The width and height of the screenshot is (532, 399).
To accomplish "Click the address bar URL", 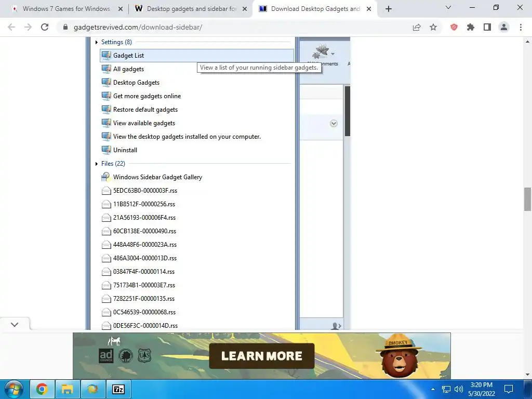I will pyautogui.click(x=138, y=27).
